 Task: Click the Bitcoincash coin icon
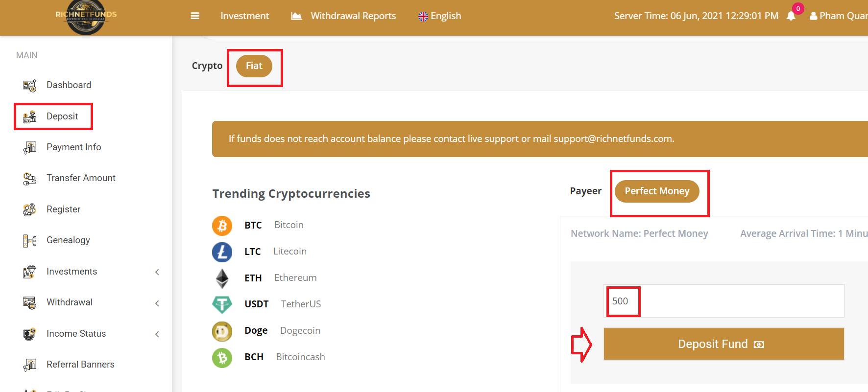222,358
